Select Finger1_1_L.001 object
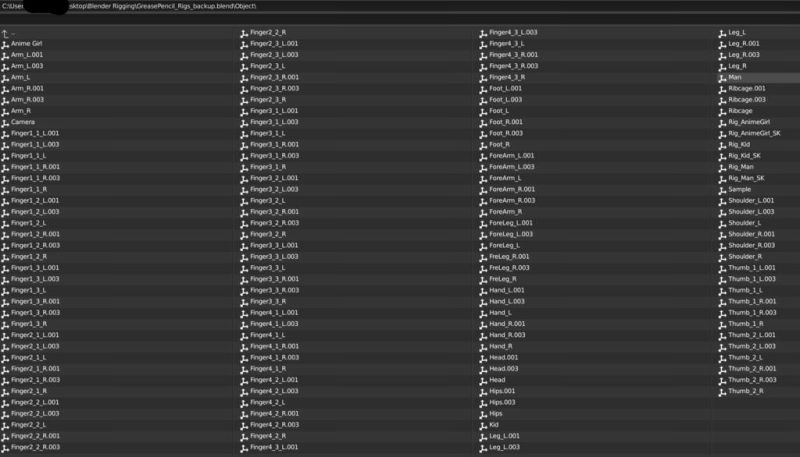This screenshot has height=457, width=800. point(35,134)
